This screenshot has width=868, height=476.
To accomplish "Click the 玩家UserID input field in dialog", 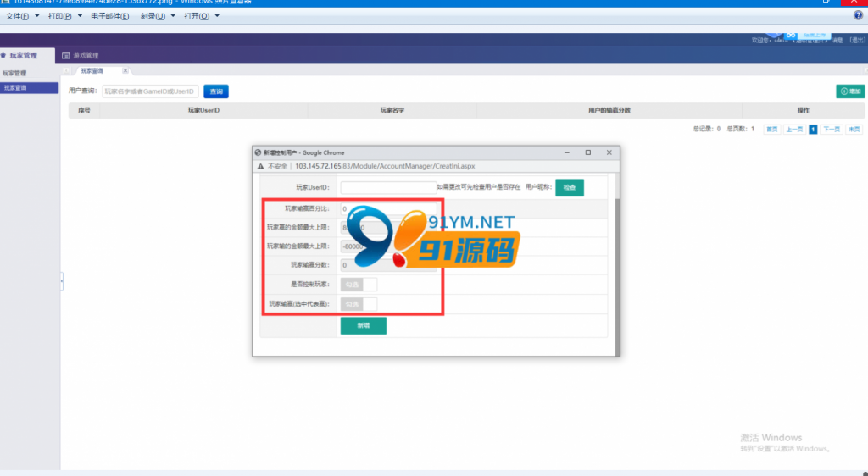I will pyautogui.click(x=388, y=187).
